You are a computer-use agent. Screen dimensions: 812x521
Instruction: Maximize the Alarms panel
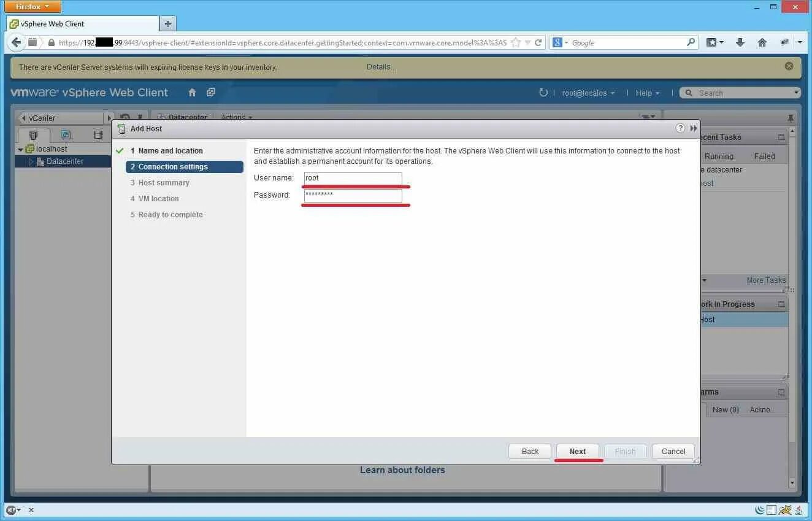pyautogui.click(x=781, y=392)
